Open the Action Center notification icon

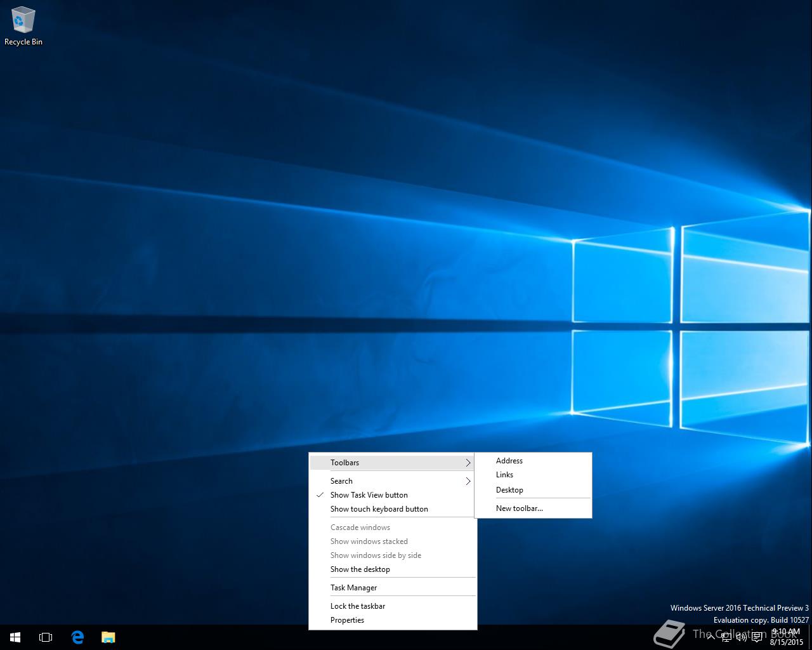pos(757,637)
